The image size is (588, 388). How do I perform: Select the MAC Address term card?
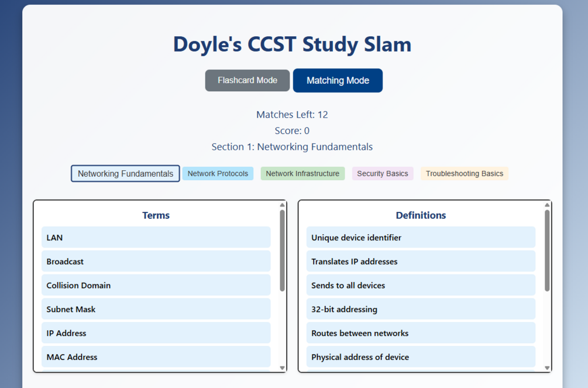coord(156,357)
